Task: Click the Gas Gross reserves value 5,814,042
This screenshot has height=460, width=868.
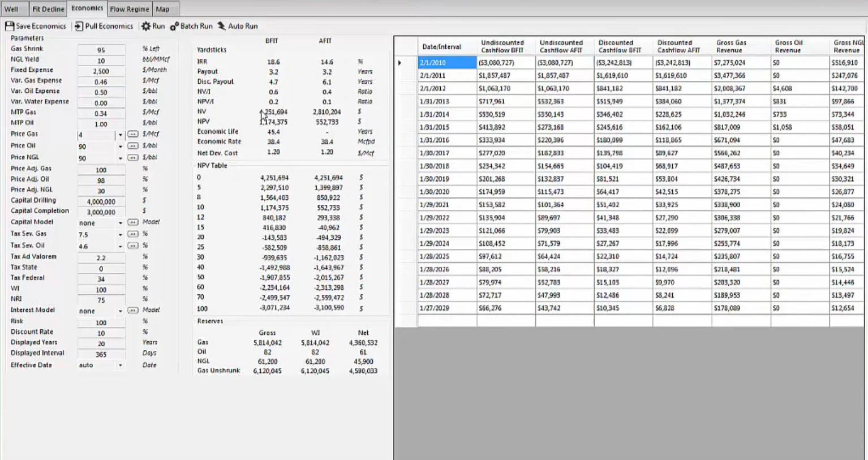Action: click(x=268, y=343)
